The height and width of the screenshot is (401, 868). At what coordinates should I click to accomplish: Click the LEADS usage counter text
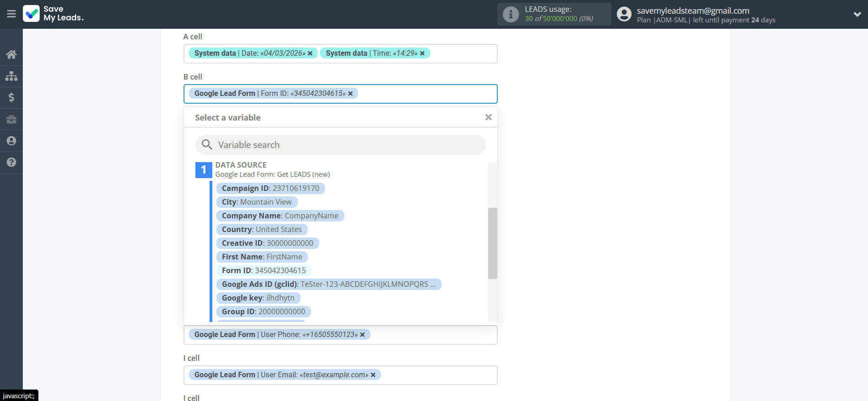click(559, 19)
